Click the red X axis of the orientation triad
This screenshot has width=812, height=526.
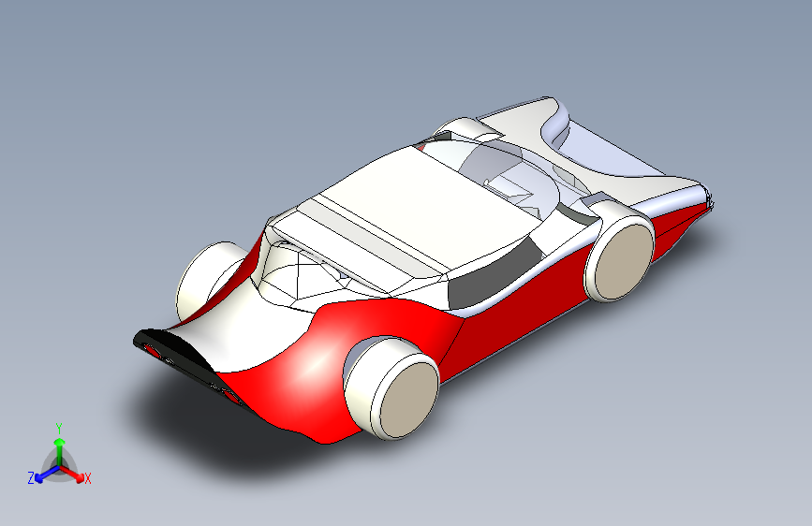tap(72, 474)
